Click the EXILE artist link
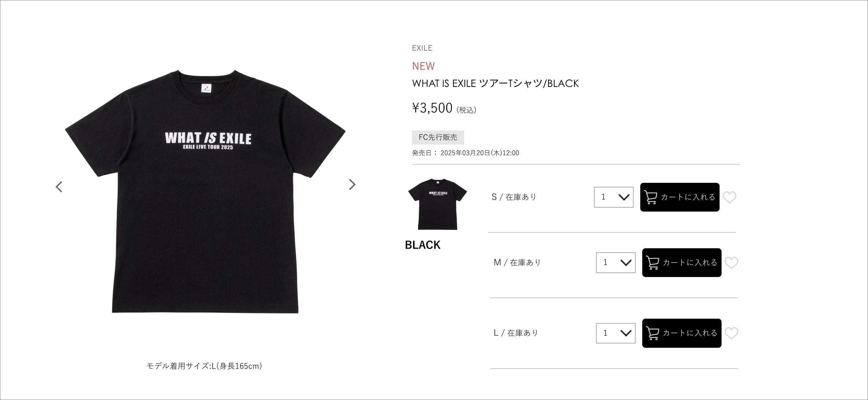Viewport: 868px width, 400px height. click(422, 48)
